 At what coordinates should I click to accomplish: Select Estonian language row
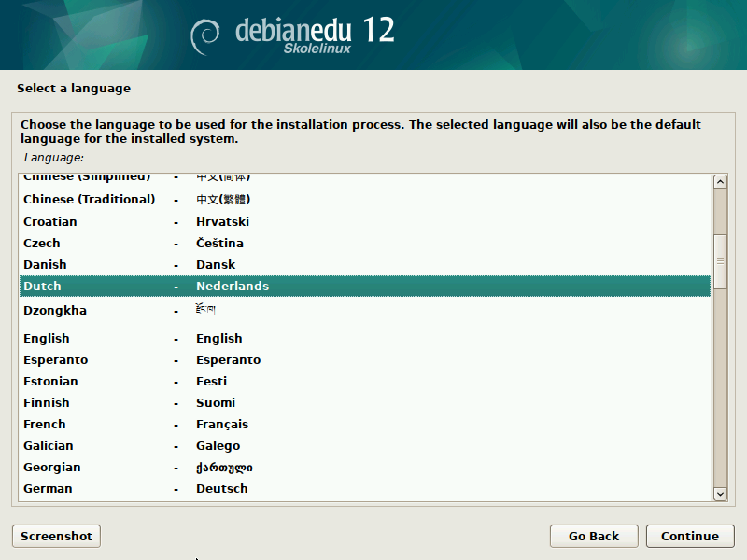pyautogui.click(x=365, y=381)
